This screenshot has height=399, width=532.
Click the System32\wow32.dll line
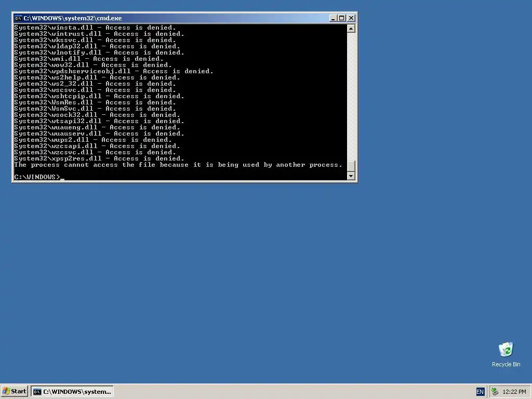93,65
